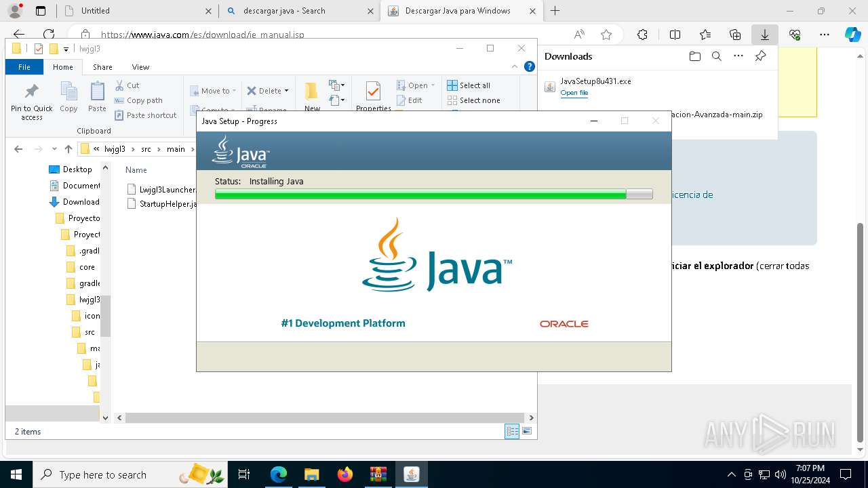The width and height of the screenshot is (868, 488).
Task: Click Java installation progress bar
Action: (433, 195)
